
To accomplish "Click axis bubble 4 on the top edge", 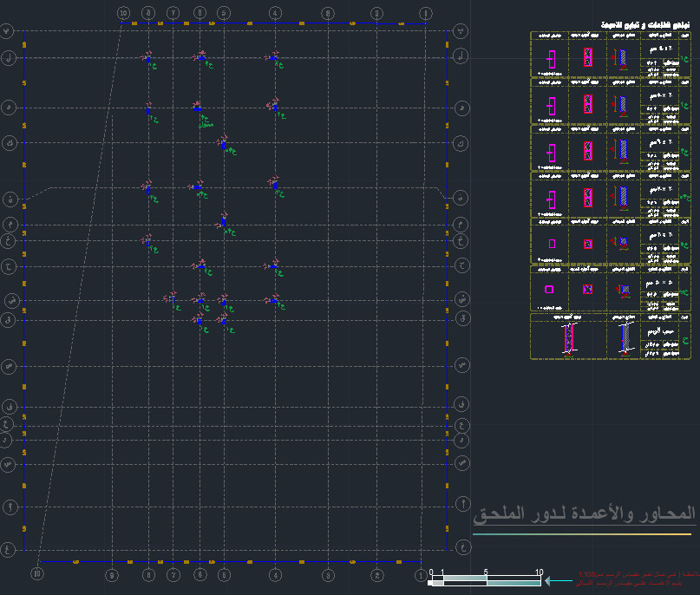I will (275, 13).
